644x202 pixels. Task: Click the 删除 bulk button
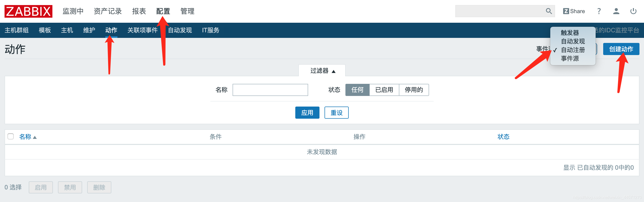point(99,187)
